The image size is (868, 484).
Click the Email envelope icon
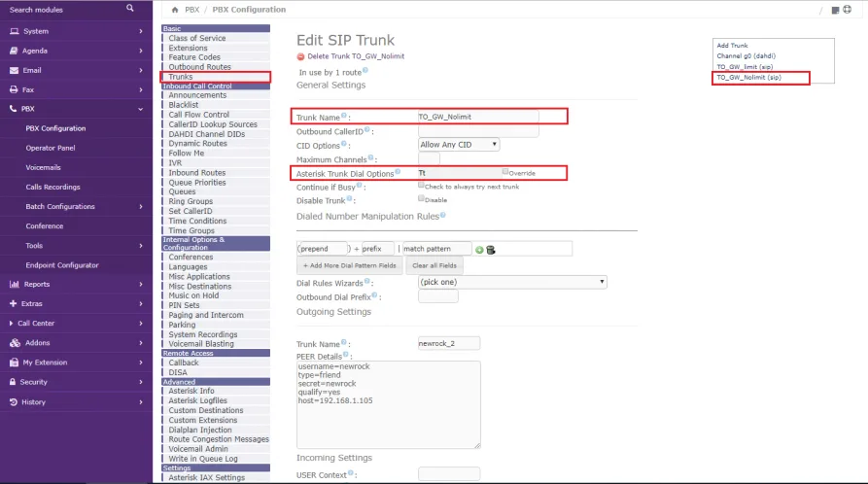[x=14, y=70]
